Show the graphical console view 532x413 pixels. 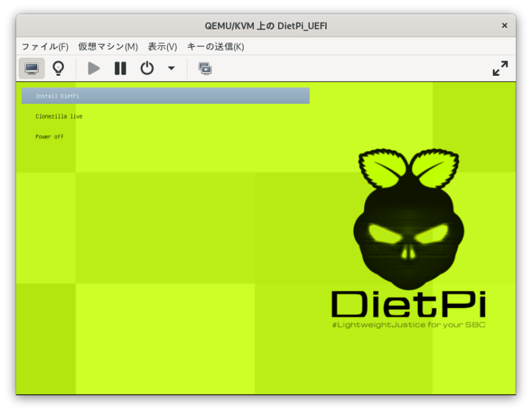[x=31, y=69]
